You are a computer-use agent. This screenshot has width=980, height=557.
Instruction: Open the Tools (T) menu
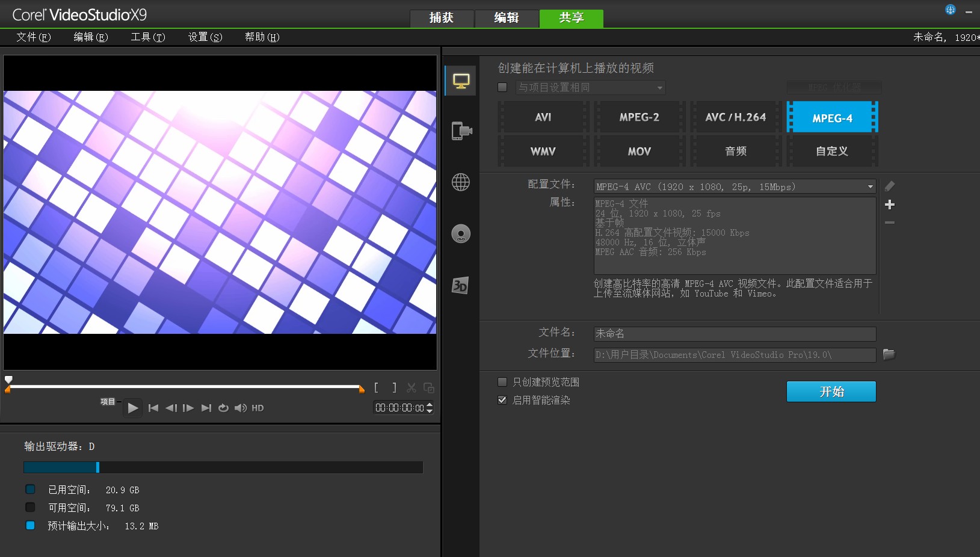click(x=148, y=37)
